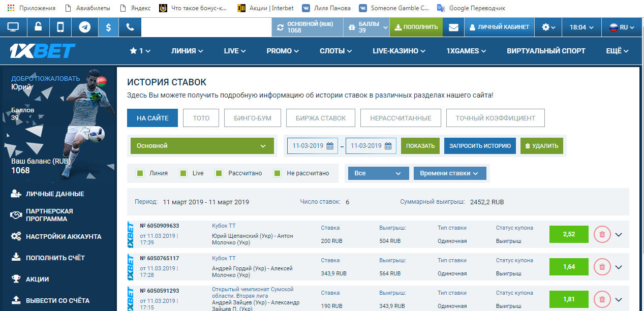644x311 pixels.
Task: Click the green 2,52 odds box
Action: 569,234
